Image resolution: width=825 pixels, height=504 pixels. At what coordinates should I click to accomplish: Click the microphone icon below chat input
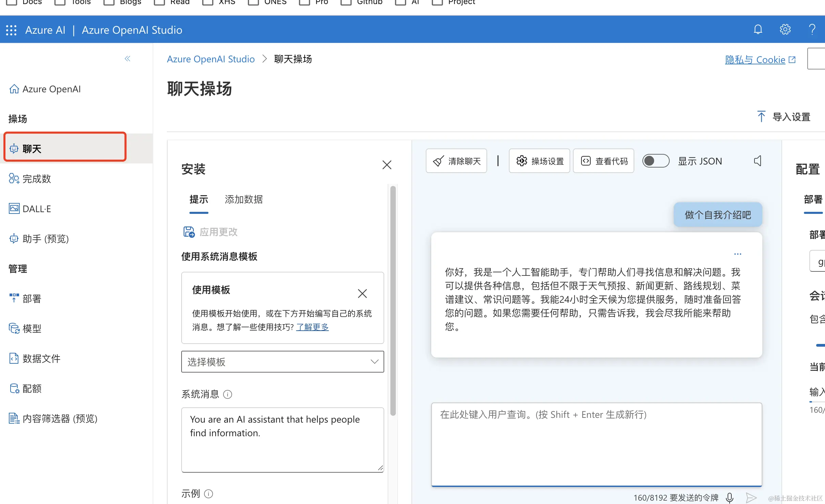pos(730,498)
